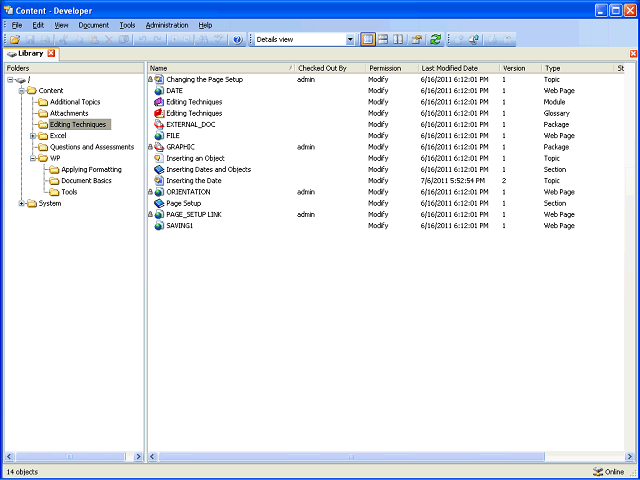The height and width of the screenshot is (480, 640).
Task: Sort by the Last Modified Date column header
Action: pyautogui.click(x=459, y=68)
